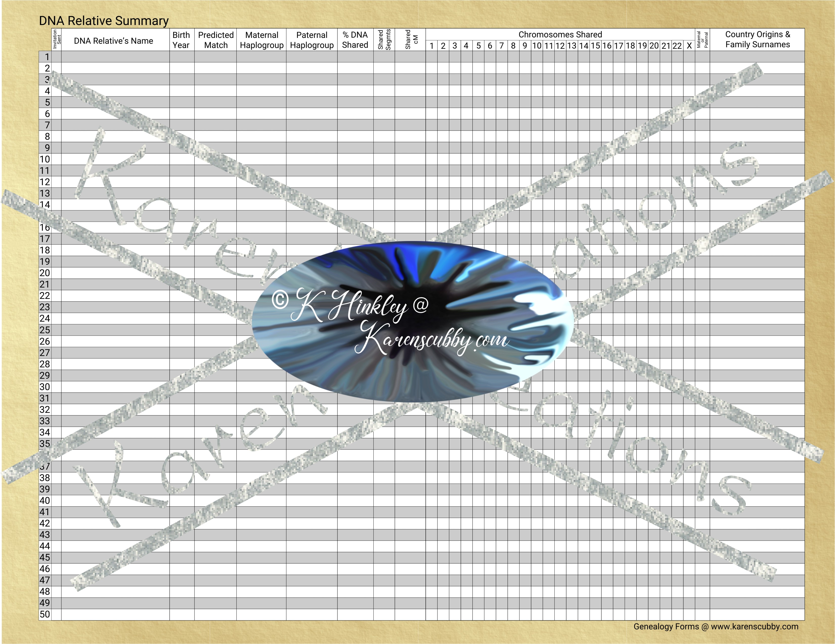Click chromosome column header "12"
This screenshot has width=835, height=644.
560,46
